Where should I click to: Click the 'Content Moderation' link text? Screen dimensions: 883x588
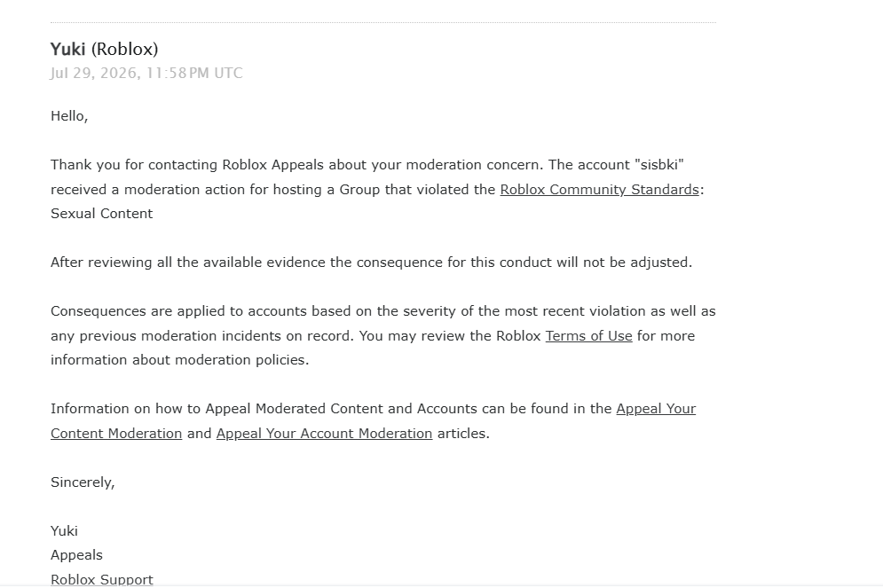pyautogui.click(x=116, y=434)
